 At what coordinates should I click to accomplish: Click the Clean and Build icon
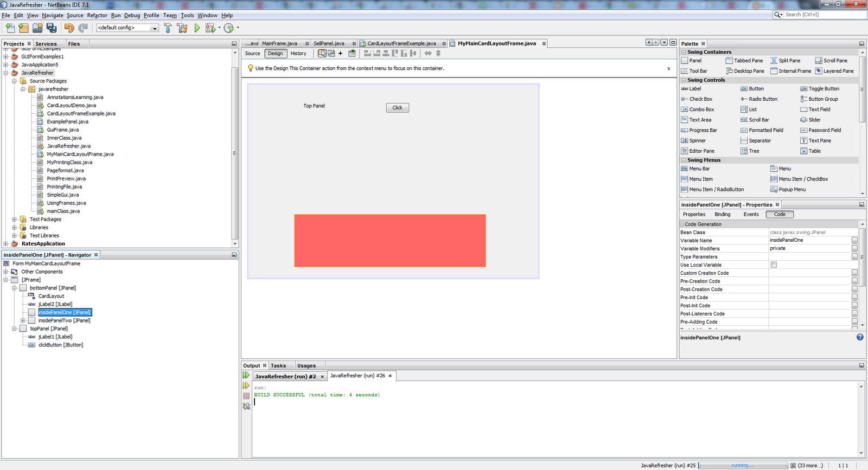[x=182, y=28]
